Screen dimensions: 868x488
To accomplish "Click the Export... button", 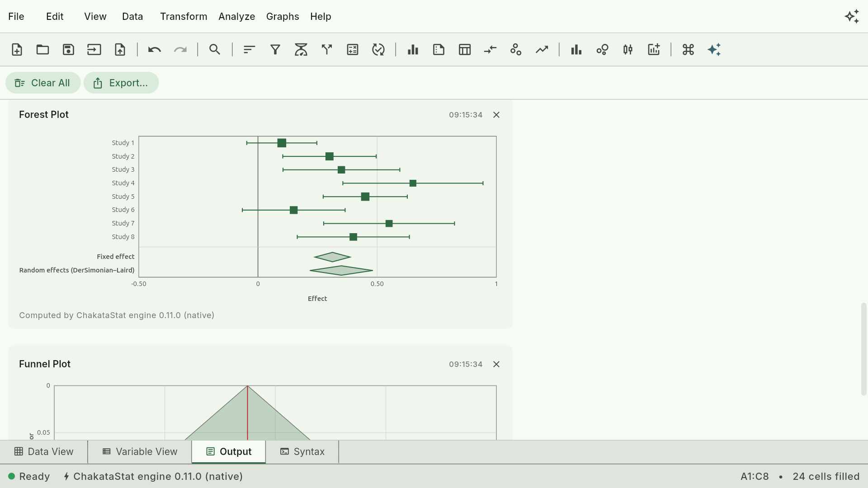I will [x=121, y=83].
